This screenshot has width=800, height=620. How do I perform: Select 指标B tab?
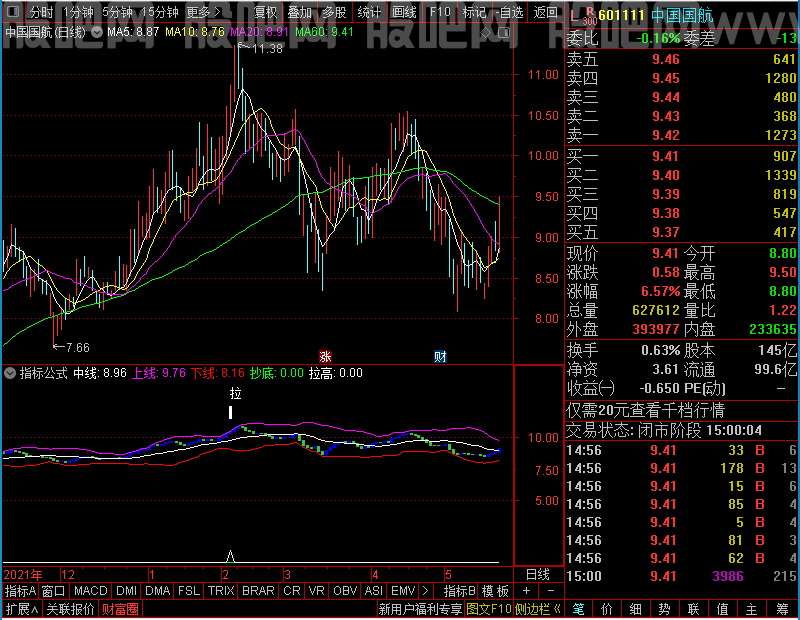tap(460, 591)
